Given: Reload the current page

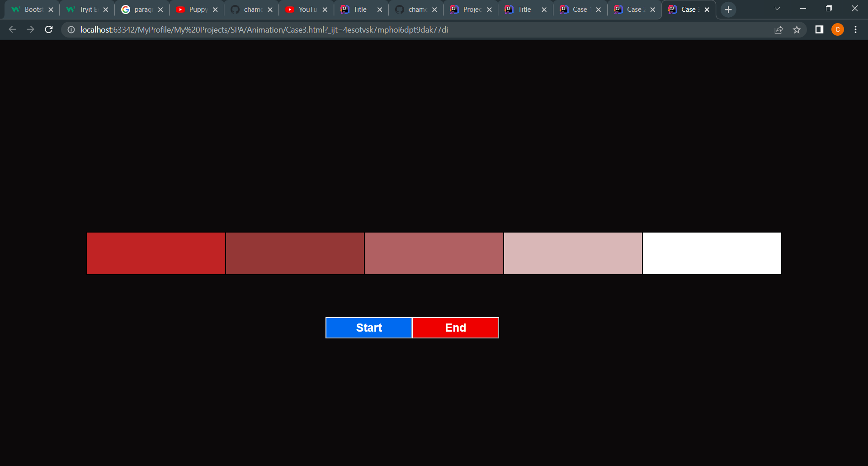Looking at the screenshot, I should click(49, 29).
